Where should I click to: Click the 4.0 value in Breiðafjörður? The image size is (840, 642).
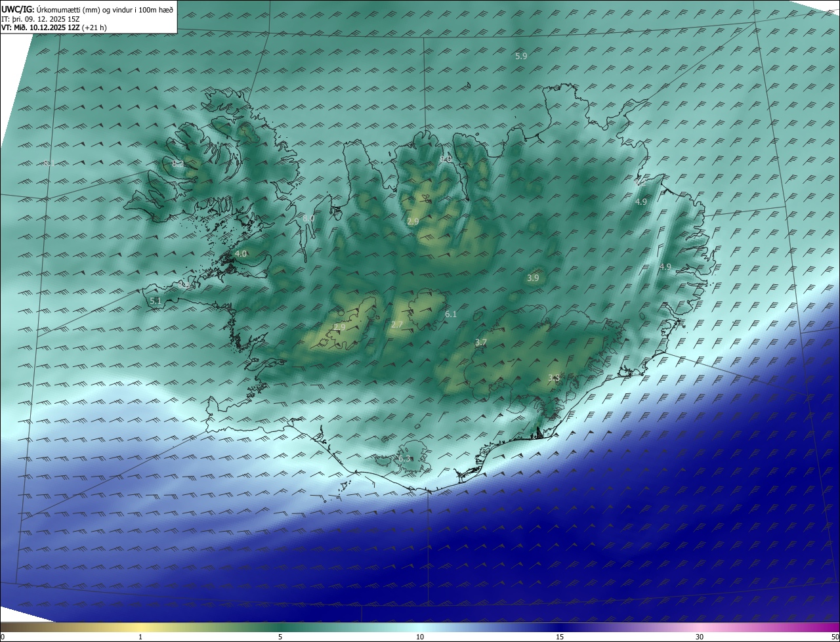[x=241, y=253]
